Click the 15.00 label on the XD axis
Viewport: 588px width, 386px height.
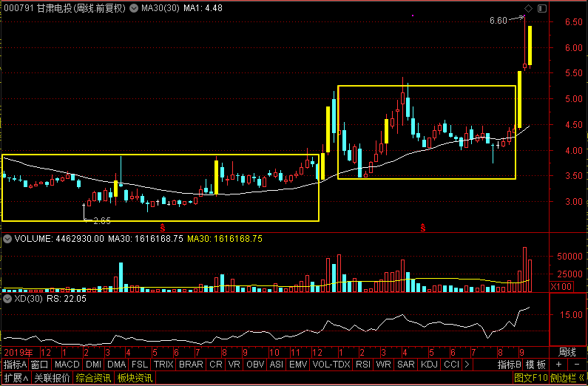(x=572, y=315)
